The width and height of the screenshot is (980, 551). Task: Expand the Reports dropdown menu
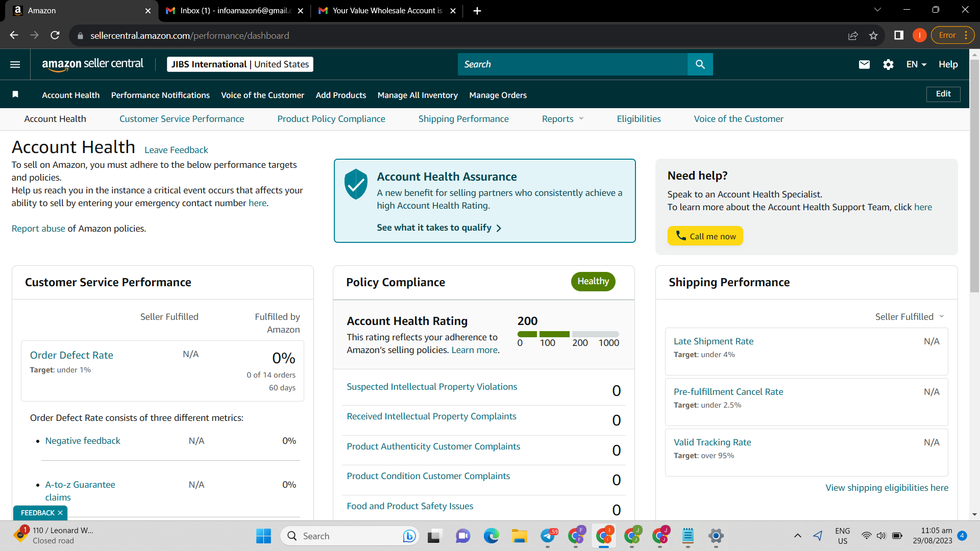pos(562,119)
